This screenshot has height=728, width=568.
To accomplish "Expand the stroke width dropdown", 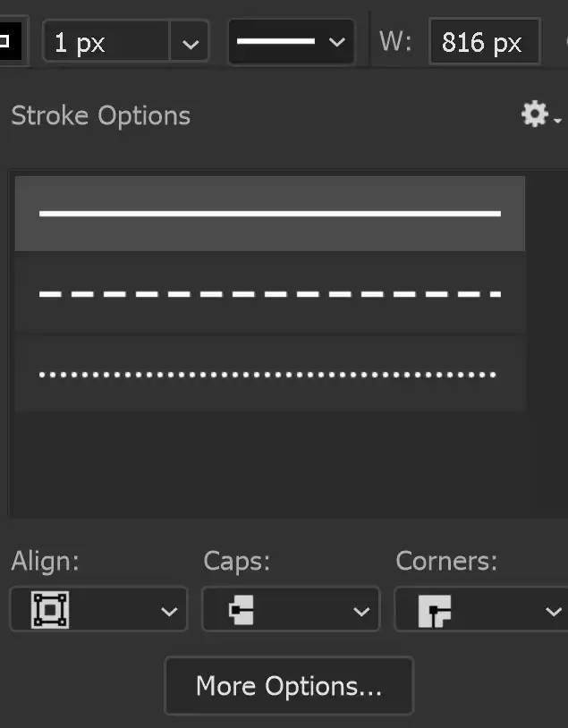I will [x=189, y=41].
